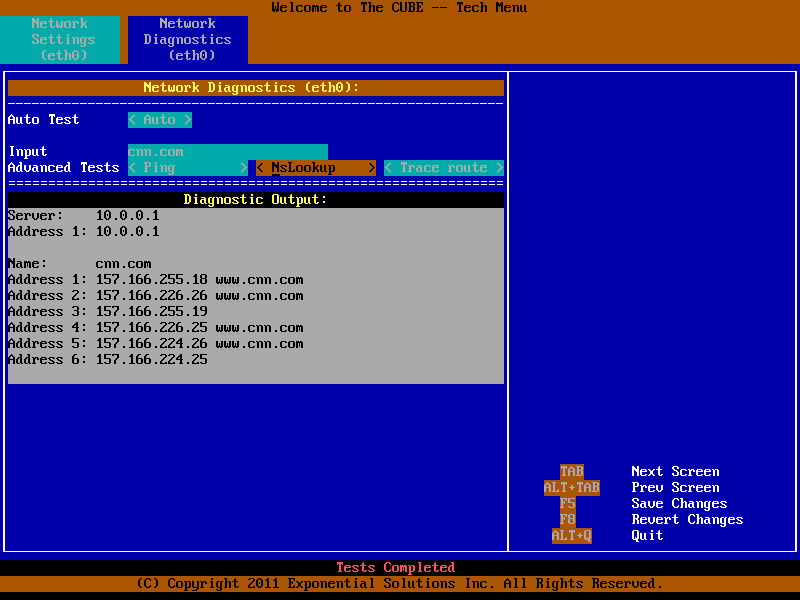The image size is (800, 600).
Task: Click the 'Save Changes' text
Action: click(x=679, y=503)
